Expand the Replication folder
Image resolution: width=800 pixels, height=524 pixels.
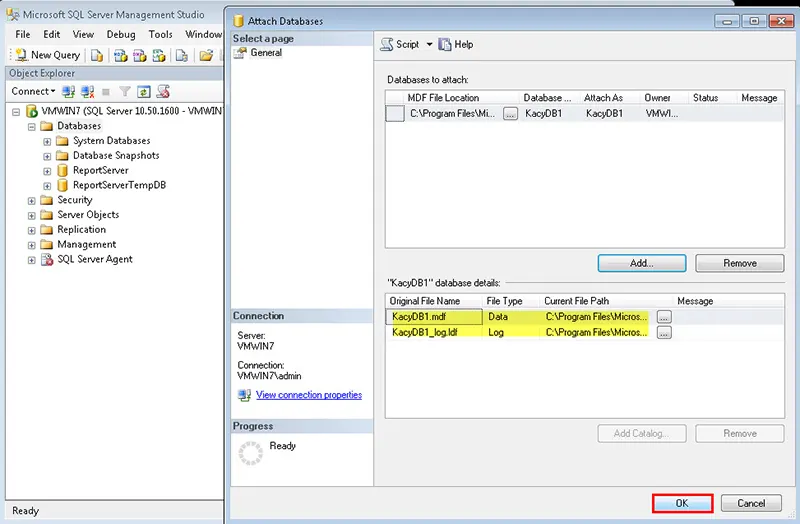point(32,230)
